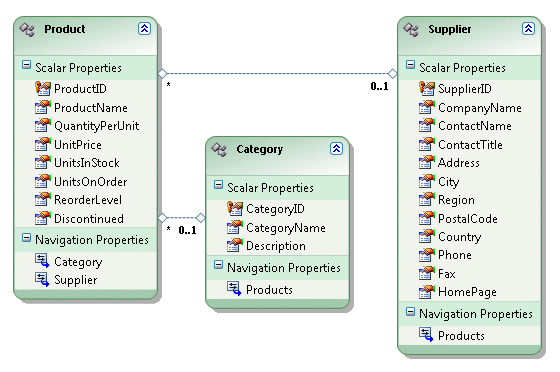Click the SupplierID key property icon
The height and width of the screenshot is (372, 560).
[427, 88]
